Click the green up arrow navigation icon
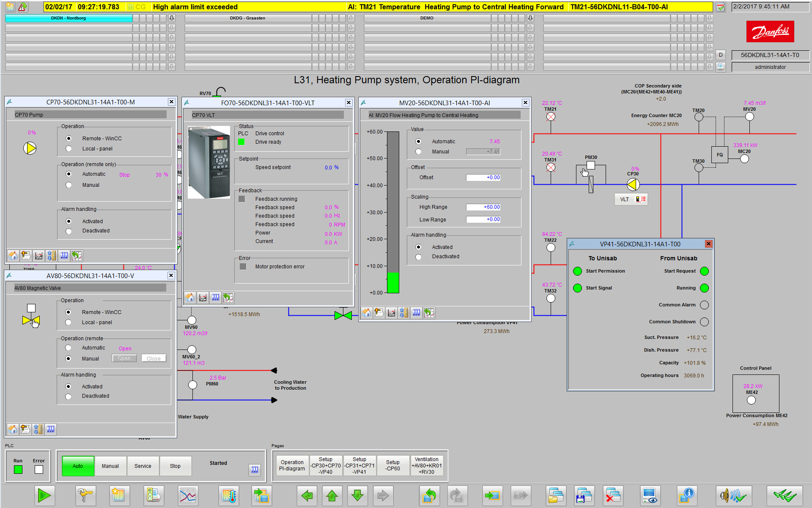 332,495
